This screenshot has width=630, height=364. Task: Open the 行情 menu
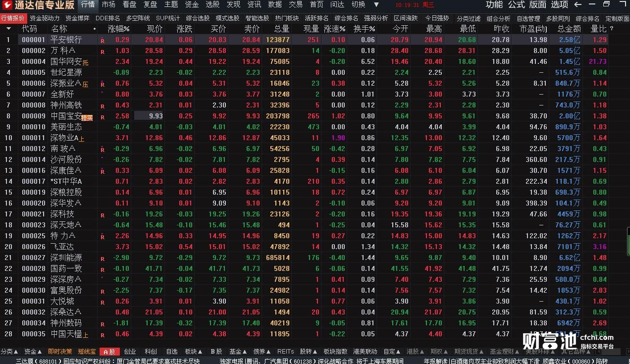(x=88, y=4)
